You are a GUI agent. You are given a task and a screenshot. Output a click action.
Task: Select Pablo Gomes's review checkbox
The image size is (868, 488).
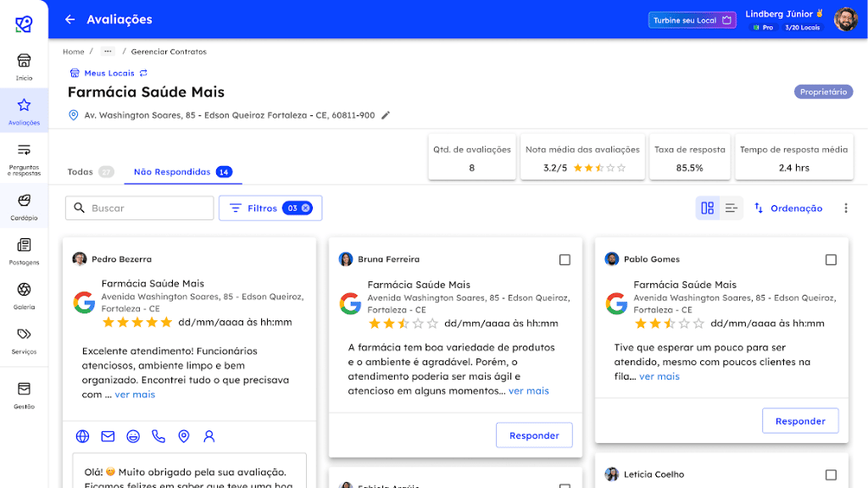[831, 259]
